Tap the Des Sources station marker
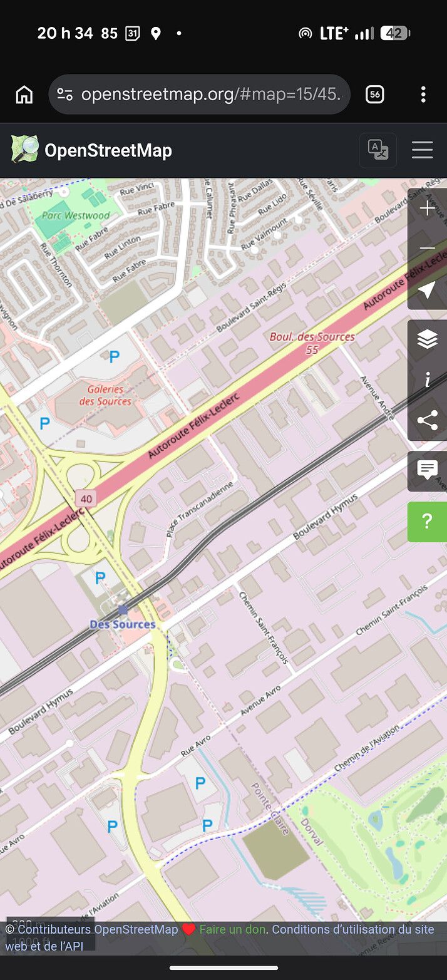 click(x=123, y=609)
